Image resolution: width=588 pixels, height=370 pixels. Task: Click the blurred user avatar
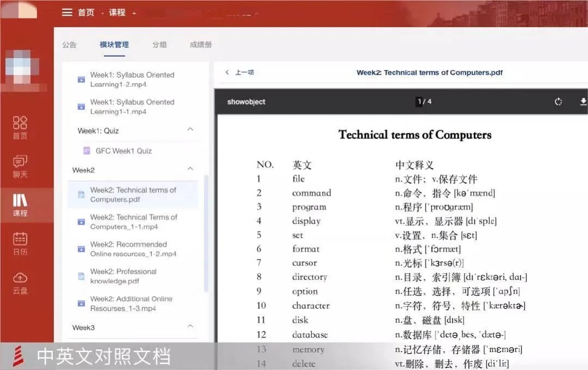22,67
